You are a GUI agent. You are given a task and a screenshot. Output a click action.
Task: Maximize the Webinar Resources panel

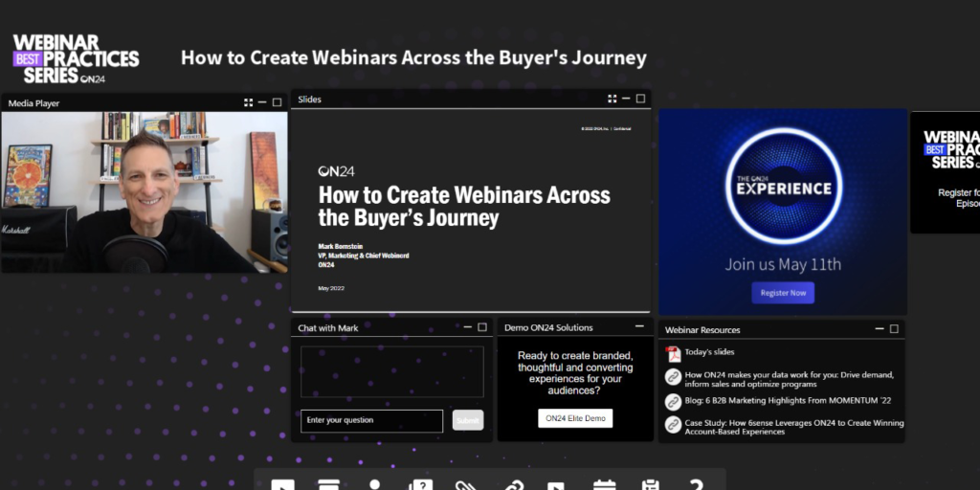pyautogui.click(x=895, y=329)
